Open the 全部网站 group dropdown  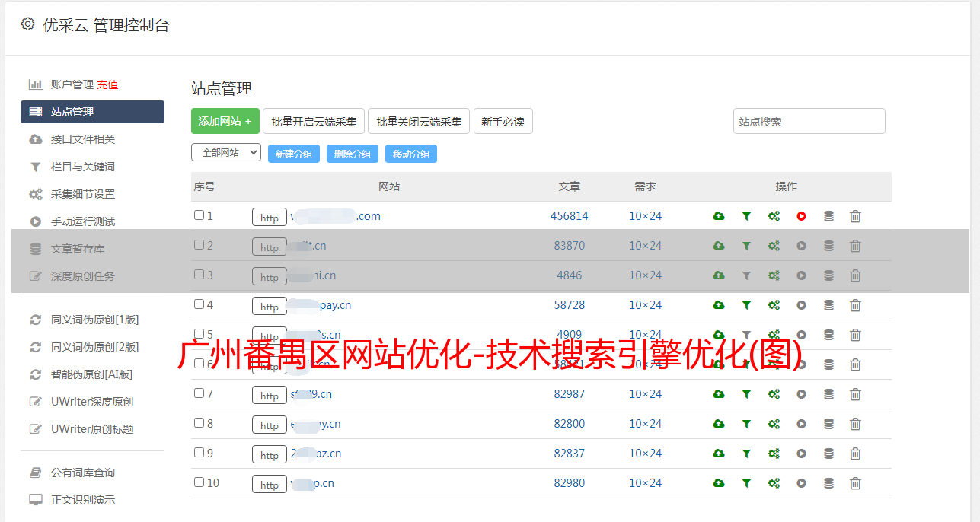226,153
